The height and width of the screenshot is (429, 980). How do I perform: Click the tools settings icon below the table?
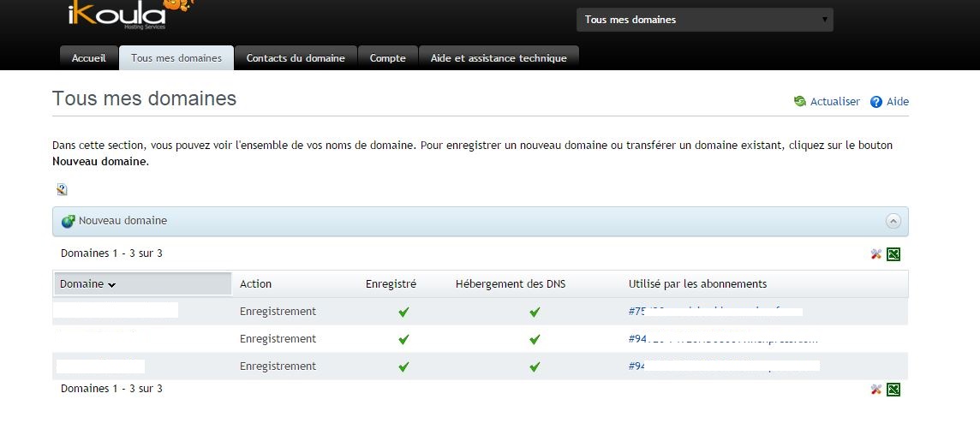tap(875, 390)
